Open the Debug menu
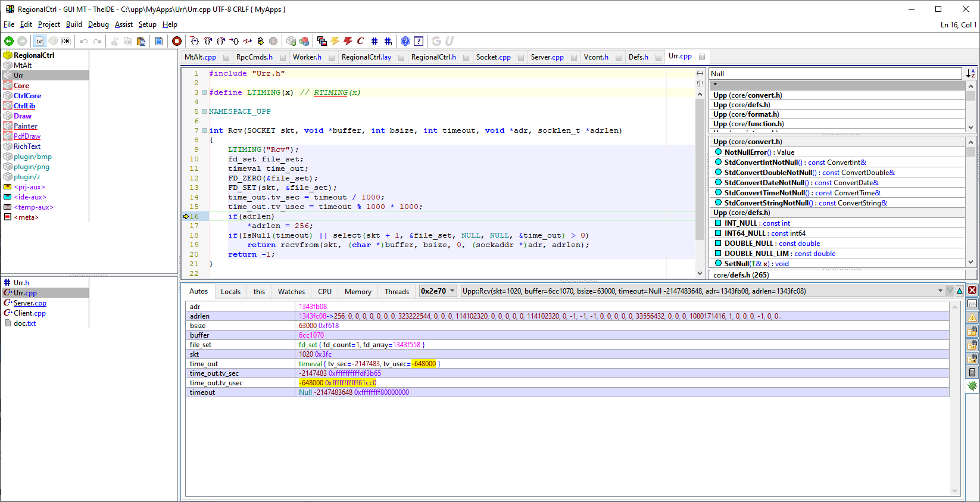Screen dimensions: 980x502 pos(98,24)
